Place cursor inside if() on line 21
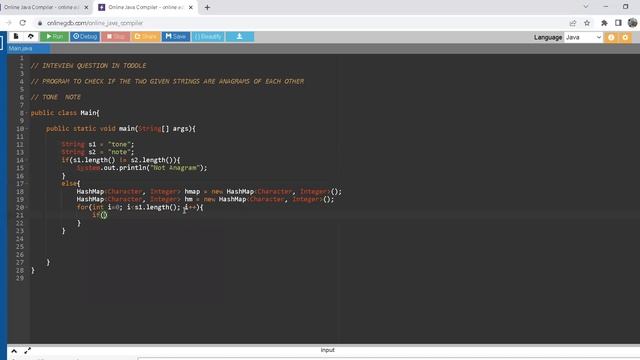This screenshot has width=640, height=360. [x=104, y=215]
